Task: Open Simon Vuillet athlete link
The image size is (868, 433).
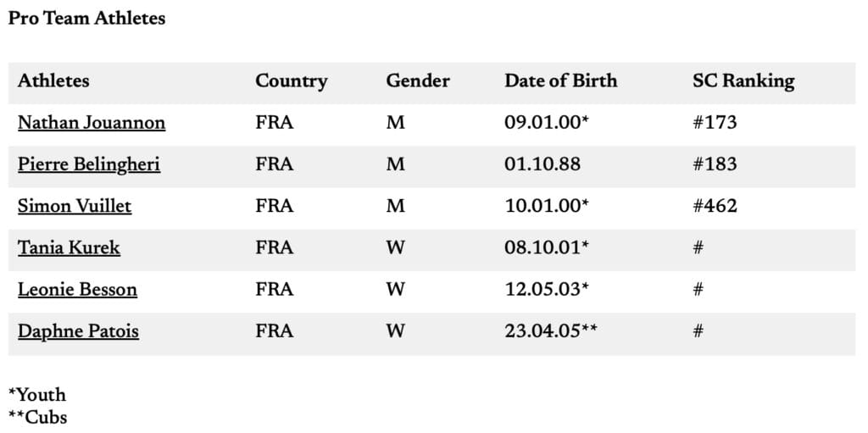Action: click(75, 207)
